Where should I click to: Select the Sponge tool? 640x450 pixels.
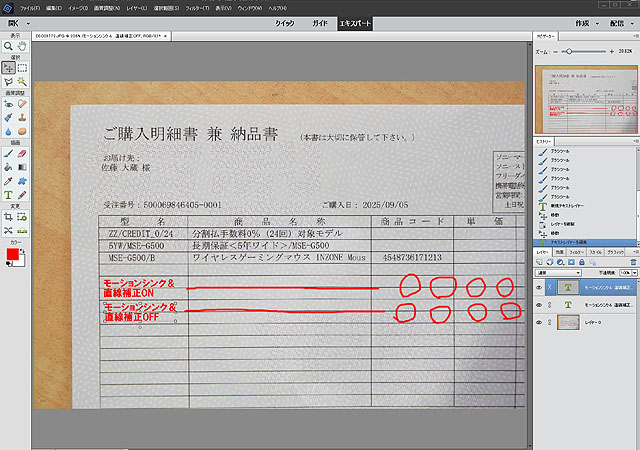(x=22, y=131)
